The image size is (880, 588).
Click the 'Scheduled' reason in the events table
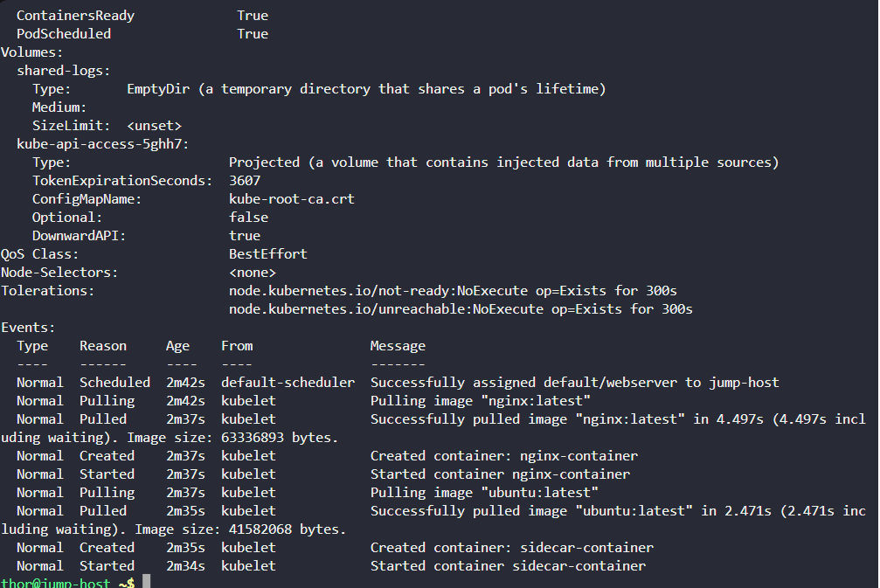pyautogui.click(x=114, y=383)
